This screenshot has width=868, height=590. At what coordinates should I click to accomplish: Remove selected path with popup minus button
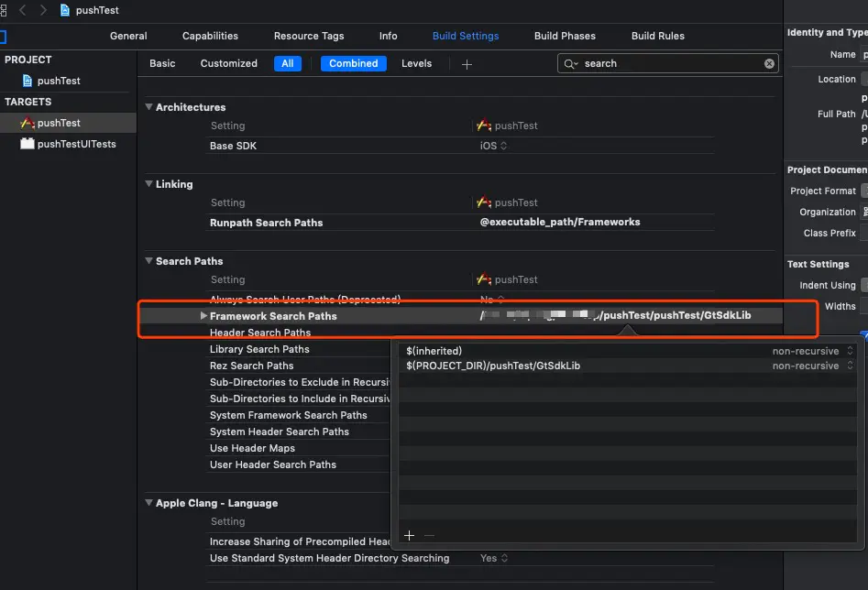[x=429, y=535]
